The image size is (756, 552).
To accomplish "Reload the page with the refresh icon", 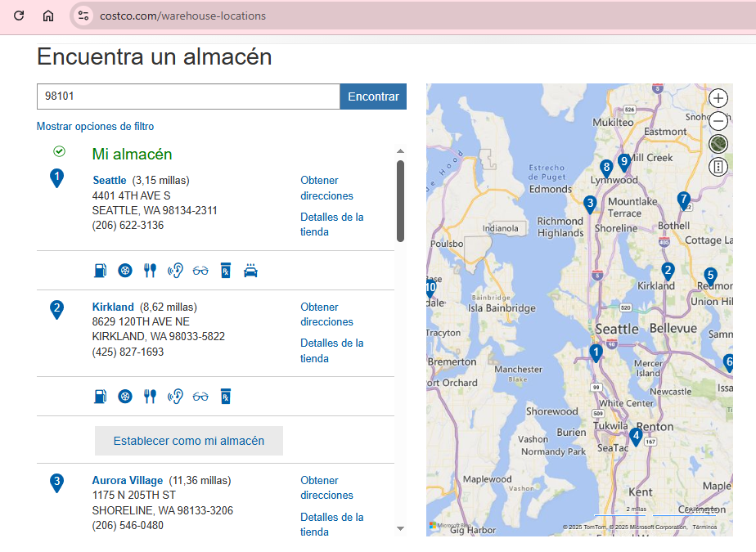I will click(19, 16).
